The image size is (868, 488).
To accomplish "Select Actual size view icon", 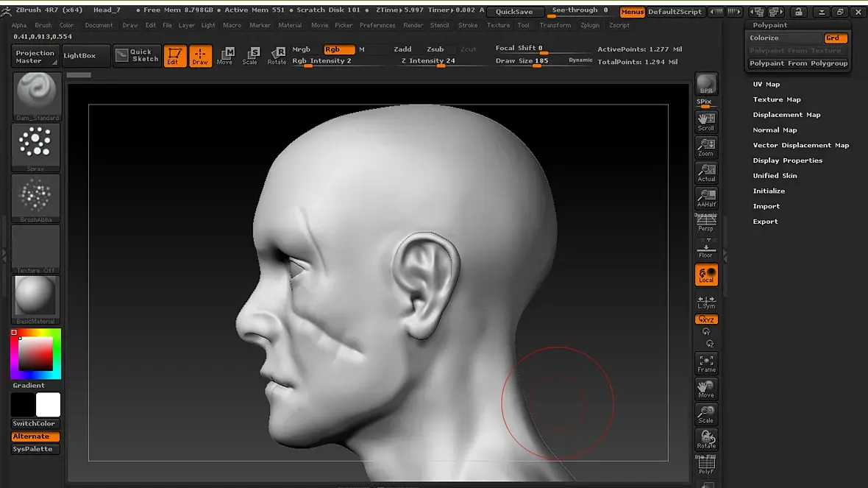I will (x=706, y=173).
